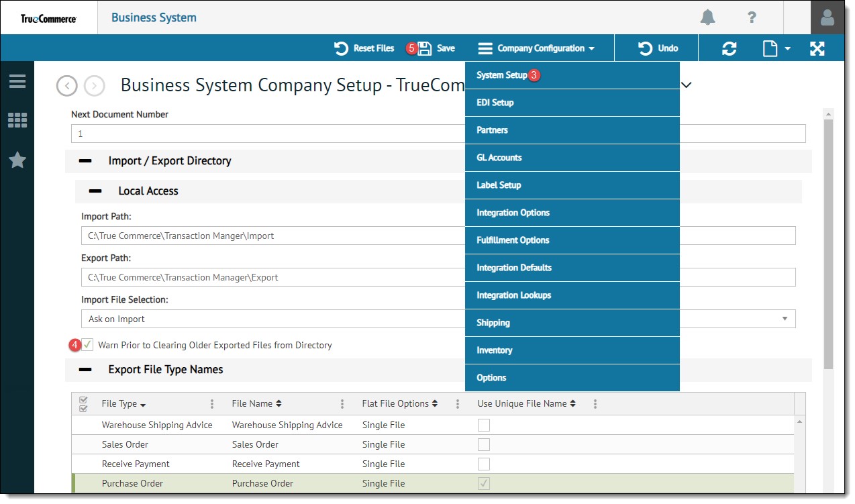This screenshot has height=504, width=855.
Task: Select Integration Options menu item
Action: [x=572, y=213]
